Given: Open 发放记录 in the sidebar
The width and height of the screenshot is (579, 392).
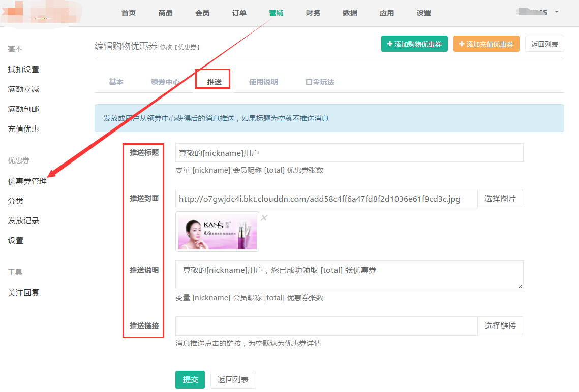Looking at the screenshot, I should (23, 220).
